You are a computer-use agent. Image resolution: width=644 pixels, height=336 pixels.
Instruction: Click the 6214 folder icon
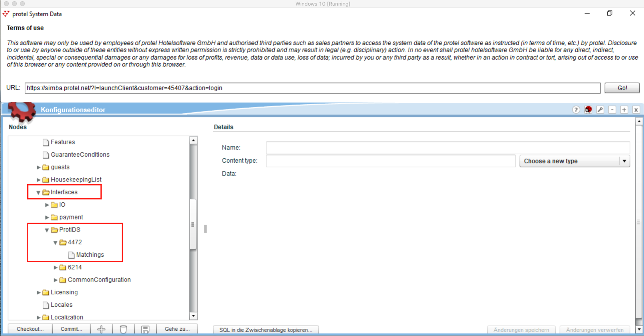click(63, 267)
